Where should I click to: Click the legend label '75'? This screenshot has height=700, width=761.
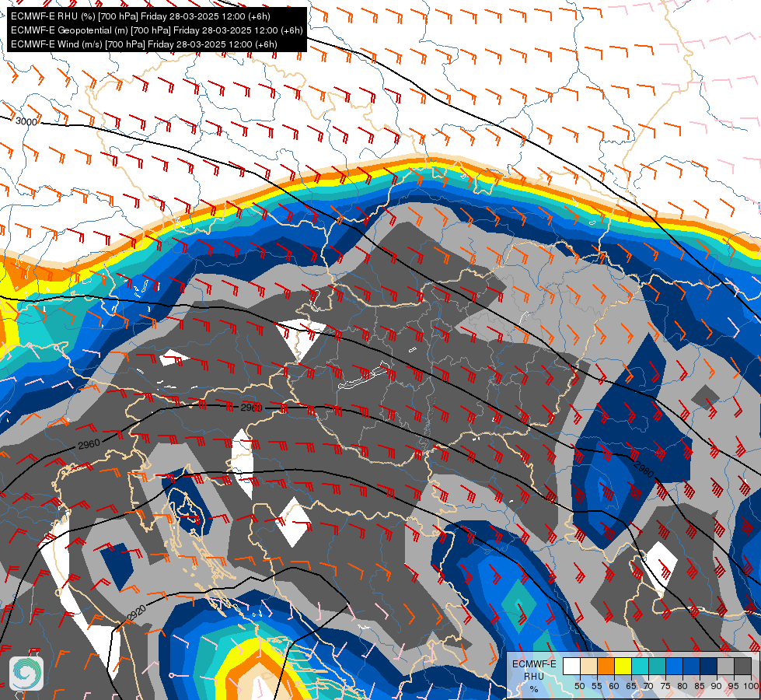pos(665,686)
